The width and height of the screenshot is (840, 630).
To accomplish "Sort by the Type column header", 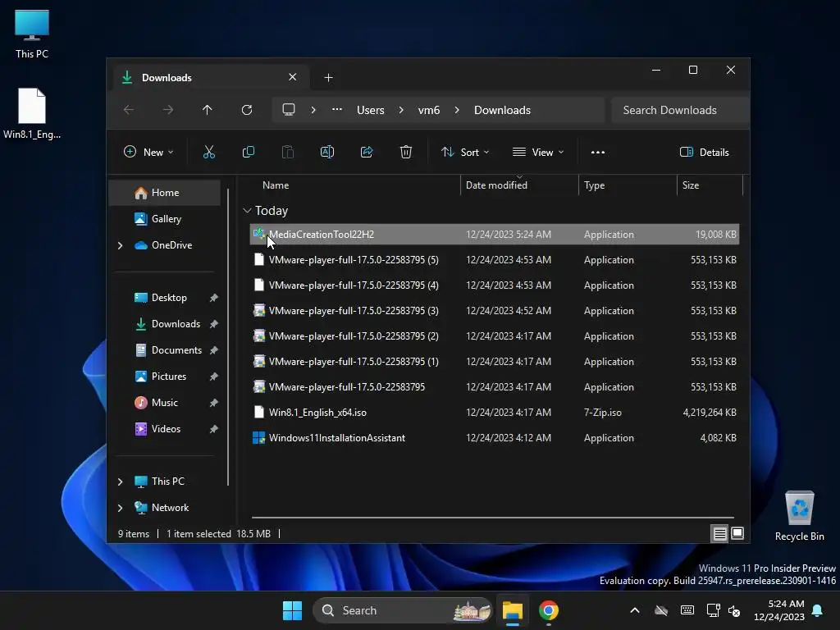I will tap(628, 185).
